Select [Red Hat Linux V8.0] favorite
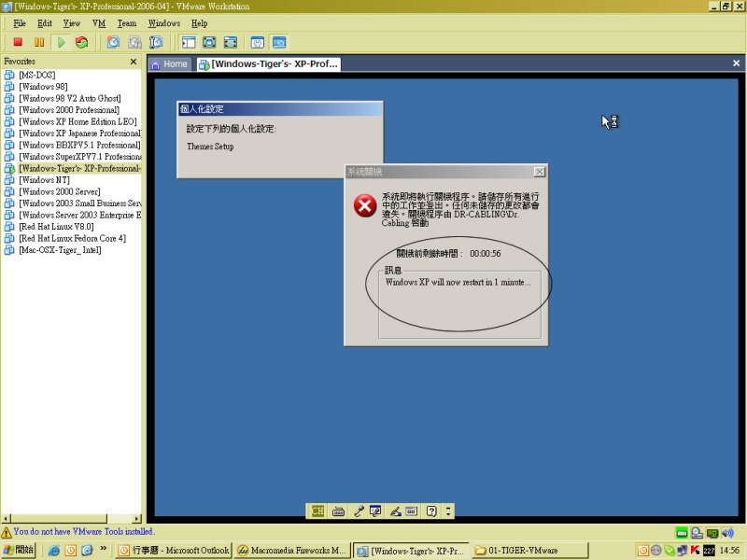747x560 pixels. pyautogui.click(x=56, y=226)
